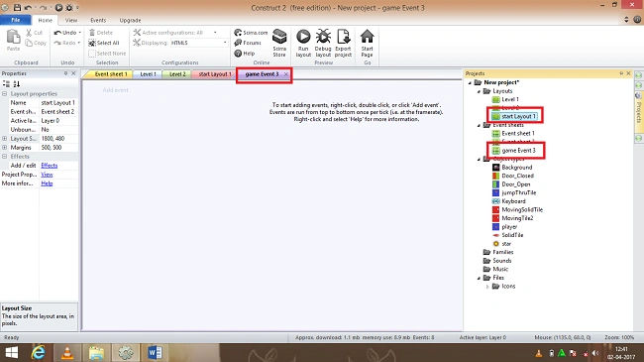Switch to the Level 2 tab
644x362 pixels.
pyautogui.click(x=177, y=74)
